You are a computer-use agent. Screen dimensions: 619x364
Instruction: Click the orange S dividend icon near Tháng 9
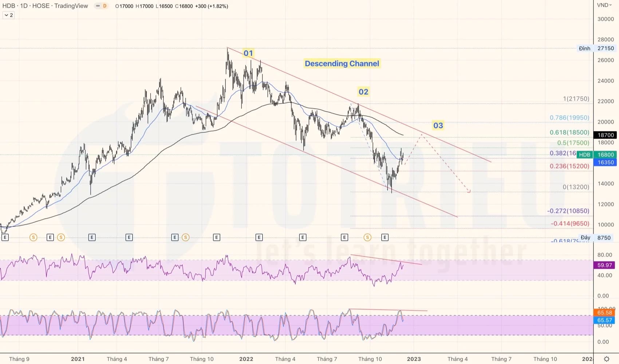pyautogui.click(x=33, y=237)
